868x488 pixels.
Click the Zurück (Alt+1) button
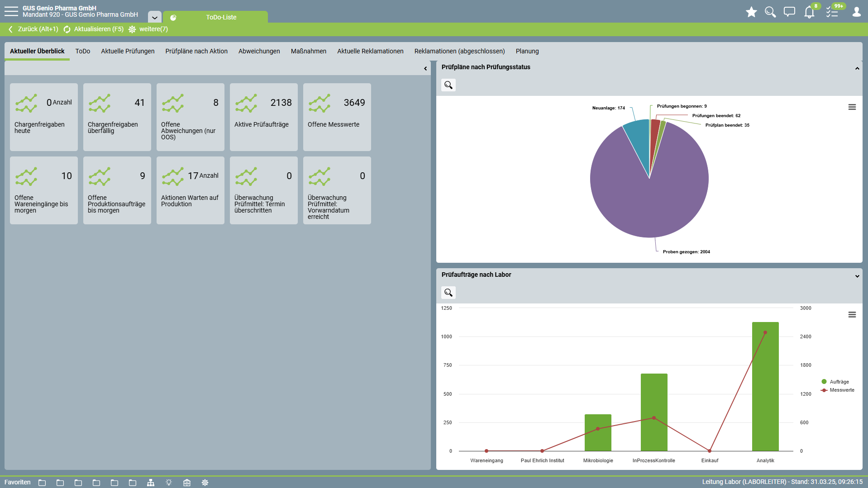pyautogui.click(x=33, y=29)
